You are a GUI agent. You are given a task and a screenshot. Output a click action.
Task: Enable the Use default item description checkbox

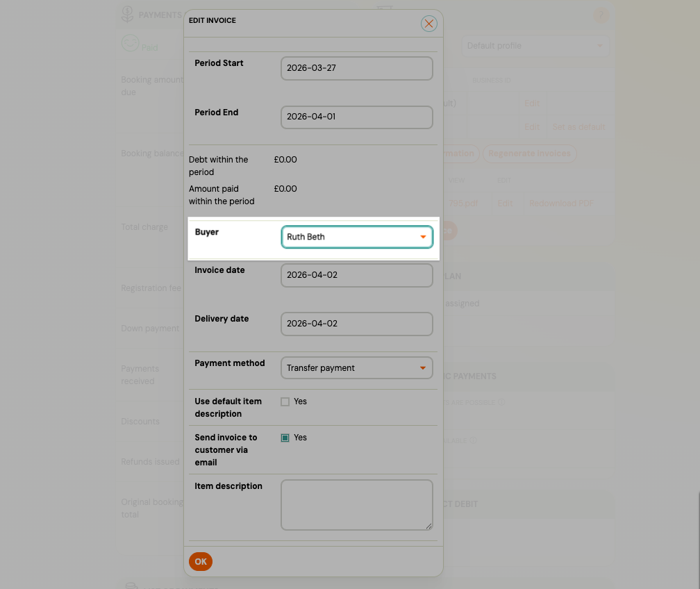pos(285,401)
